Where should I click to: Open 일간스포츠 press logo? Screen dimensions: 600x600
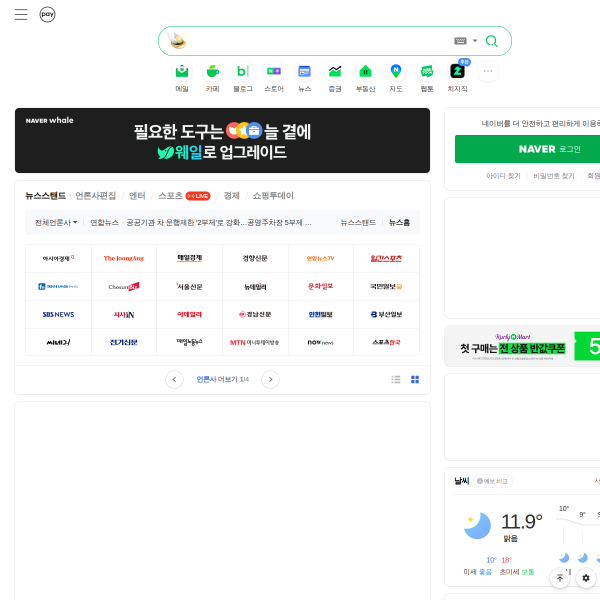[386, 258]
